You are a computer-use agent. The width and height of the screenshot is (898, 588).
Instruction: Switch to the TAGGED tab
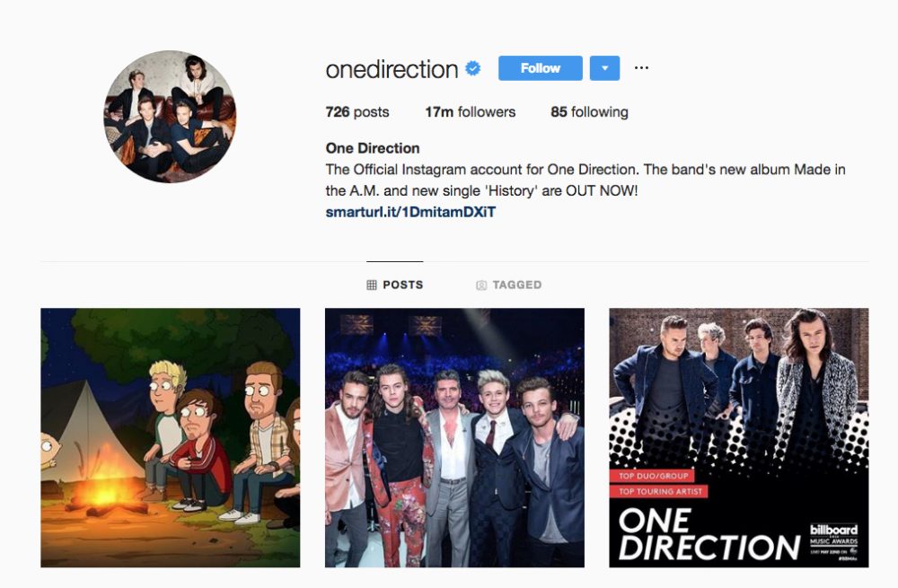509,285
